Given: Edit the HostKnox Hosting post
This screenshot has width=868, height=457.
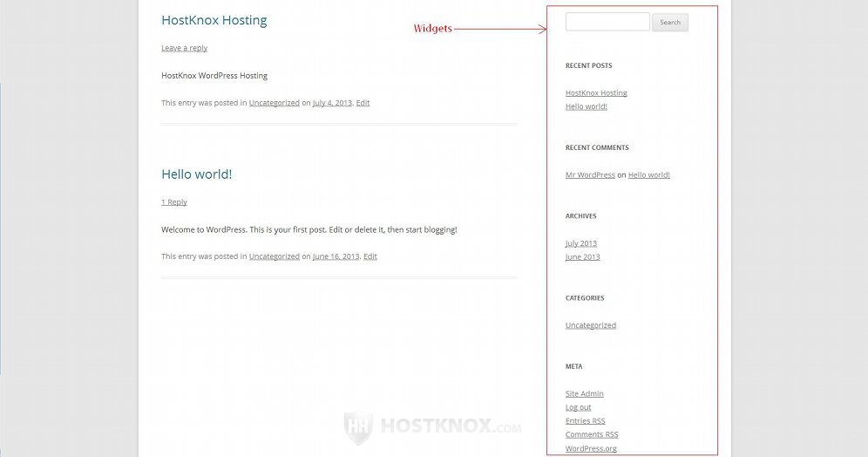Looking at the screenshot, I should [x=363, y=103].
